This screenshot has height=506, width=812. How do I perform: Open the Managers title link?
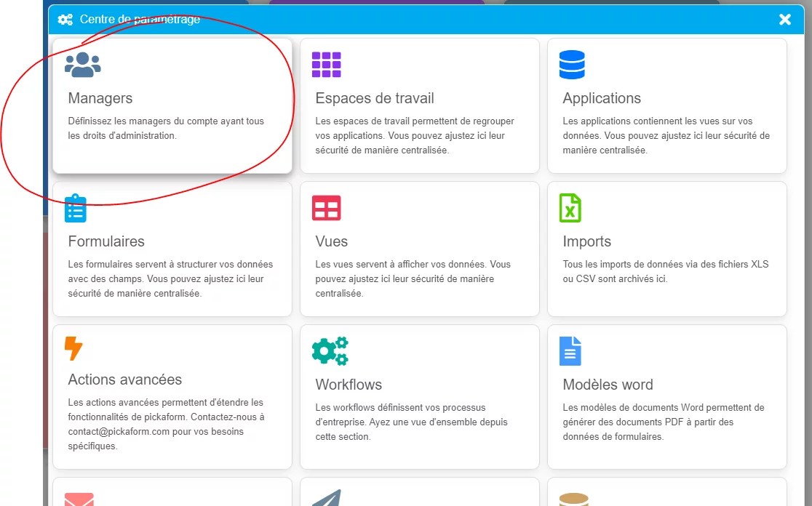click(x=100, y=98)
